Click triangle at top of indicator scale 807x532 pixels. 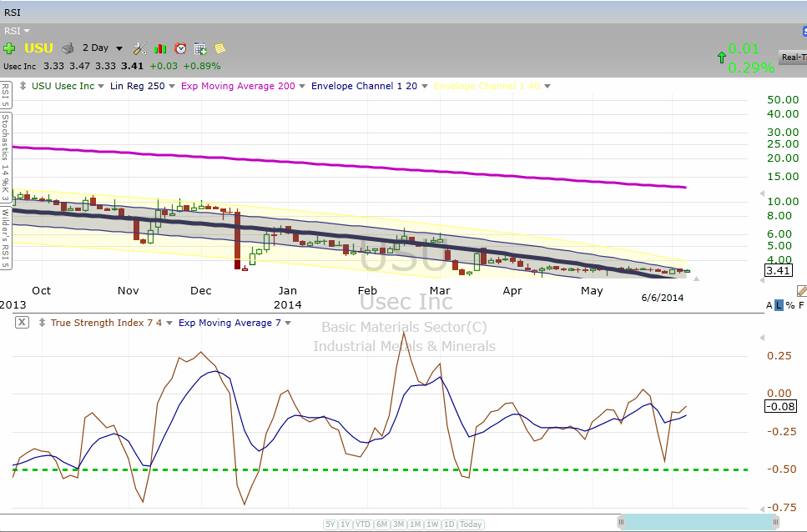(762, 338)
